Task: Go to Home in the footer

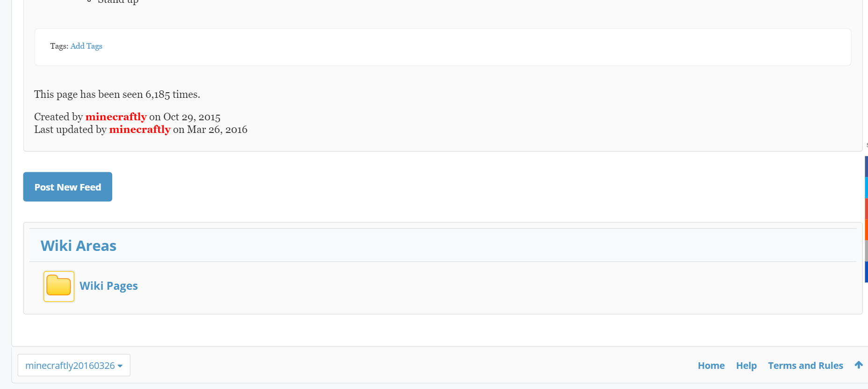Action: click(x=711, y=366)
